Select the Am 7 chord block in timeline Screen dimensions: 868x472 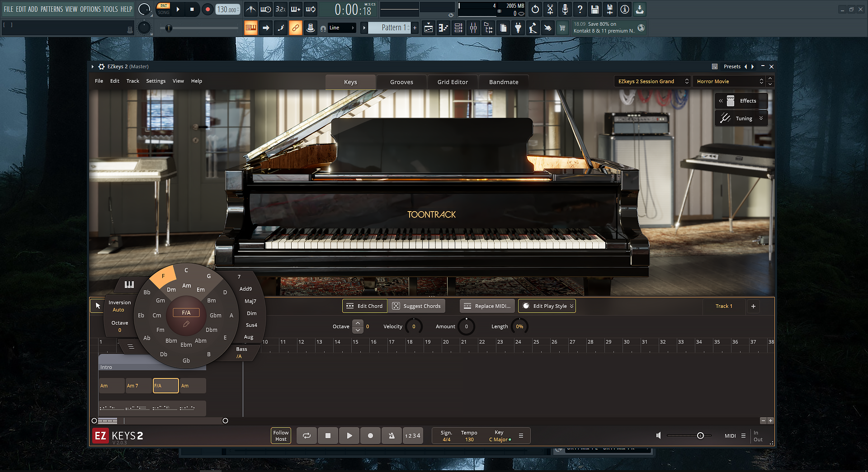139,386
